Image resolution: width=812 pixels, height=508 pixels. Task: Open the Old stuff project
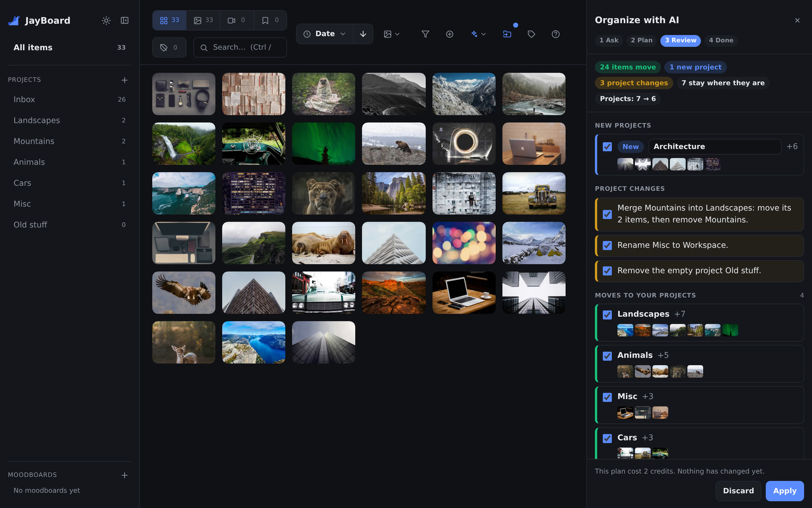click(69, 225)
